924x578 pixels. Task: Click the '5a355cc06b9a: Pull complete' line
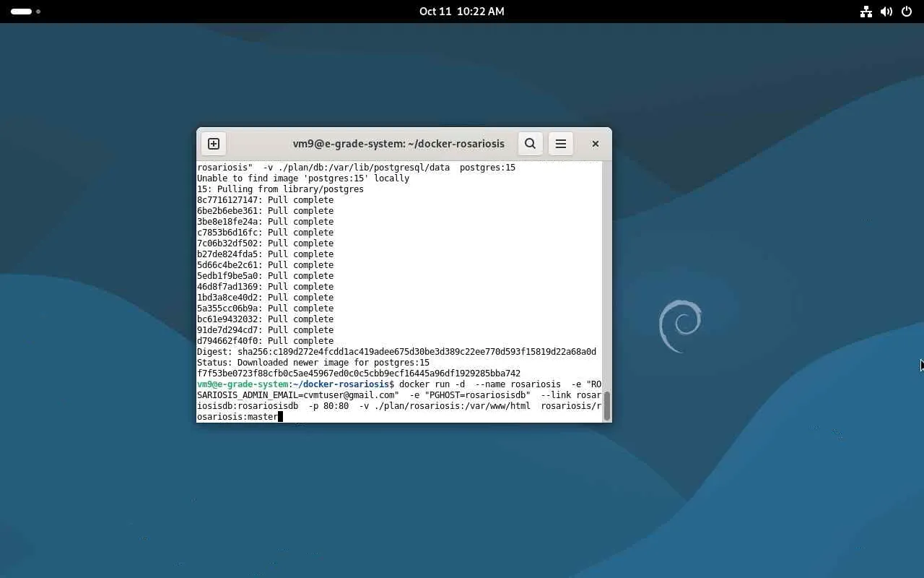click(x=265, y=309)
